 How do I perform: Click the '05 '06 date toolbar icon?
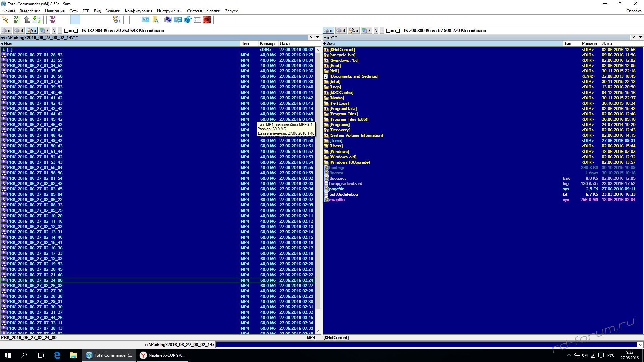53,20
